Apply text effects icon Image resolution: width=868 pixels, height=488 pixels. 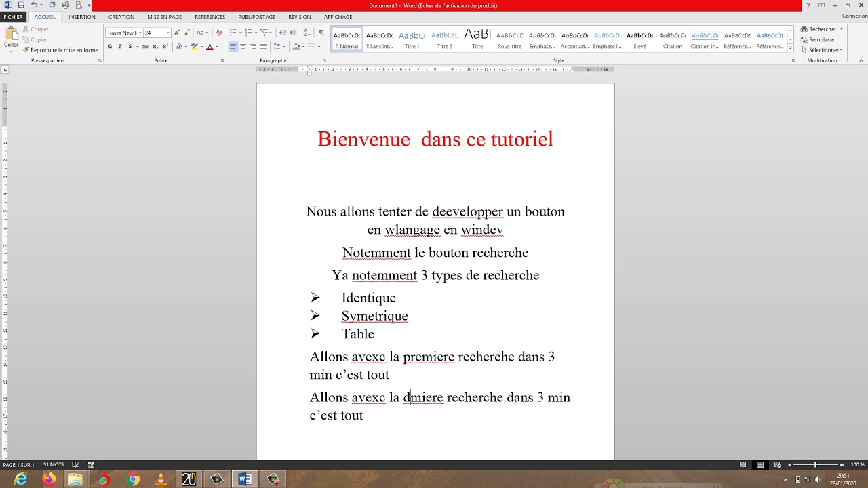180,47
